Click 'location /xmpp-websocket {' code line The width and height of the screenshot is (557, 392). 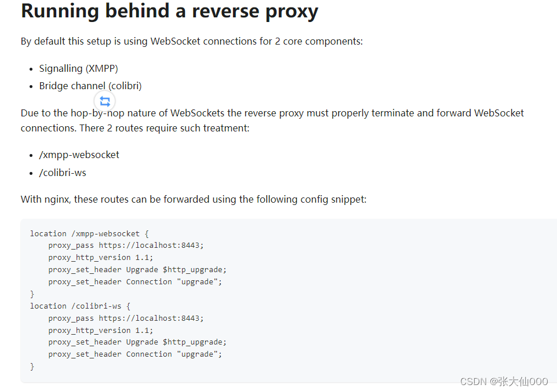click(89, 234)
